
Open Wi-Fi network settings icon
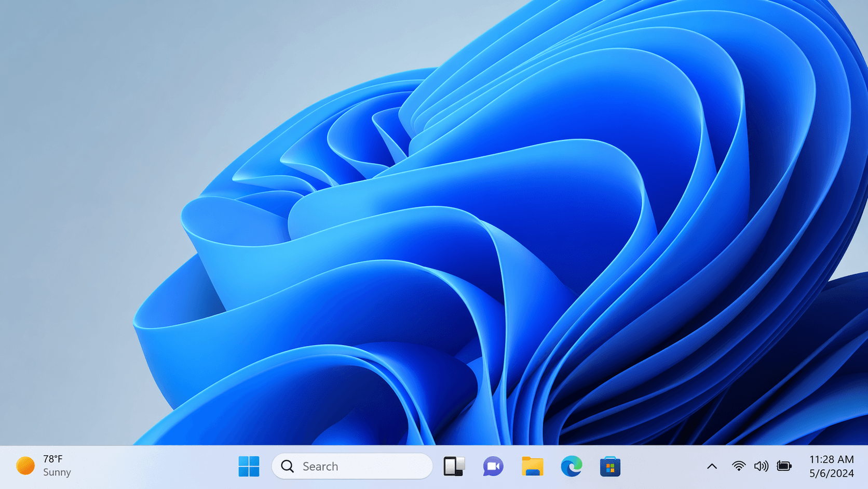738,466
